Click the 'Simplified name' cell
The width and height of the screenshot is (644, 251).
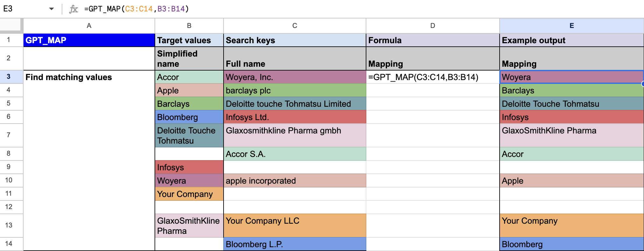pyautogui.click(x=189, y=59)
